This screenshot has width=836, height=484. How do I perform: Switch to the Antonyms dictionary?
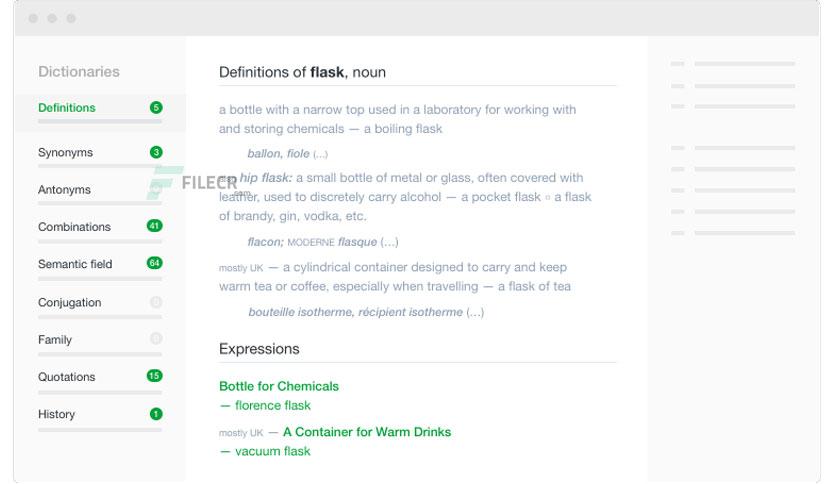click(65, 190)
